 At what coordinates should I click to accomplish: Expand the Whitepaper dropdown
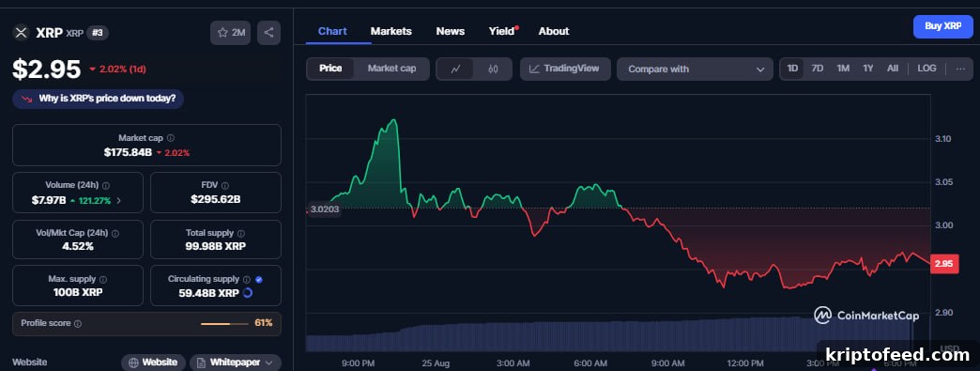click(x=235, y=363)
